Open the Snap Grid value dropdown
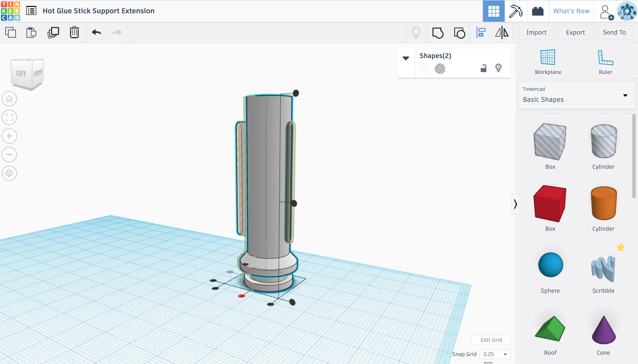Viewport: 638px width, 364px height. (x=495, y=354)
